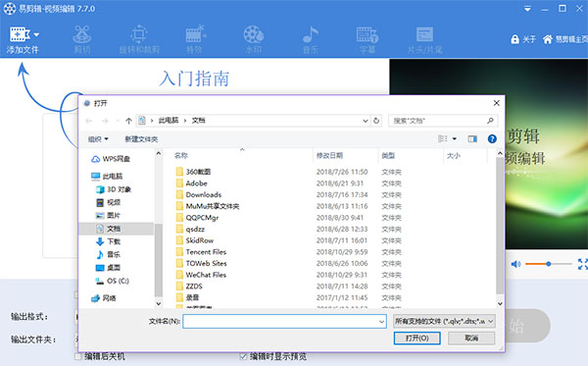The width and height of the screenshot is (588, 366).
Task: Click the About (关于) lock icon
Action: 514,39
